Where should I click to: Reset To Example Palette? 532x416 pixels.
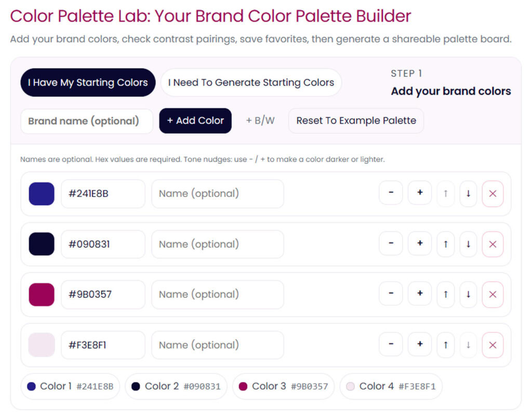355,120
